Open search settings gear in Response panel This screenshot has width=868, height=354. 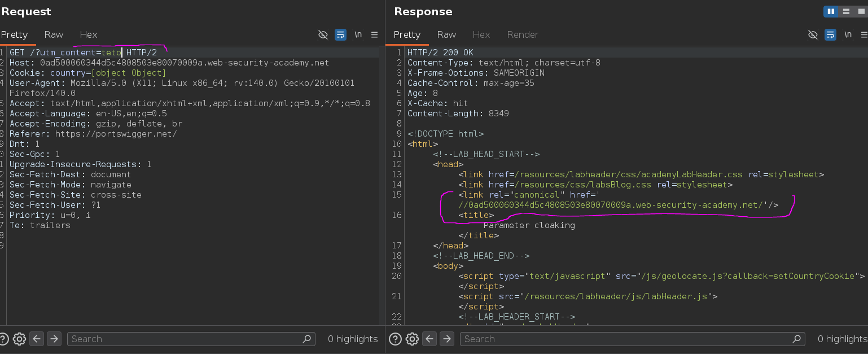click(x=412, y=339)
